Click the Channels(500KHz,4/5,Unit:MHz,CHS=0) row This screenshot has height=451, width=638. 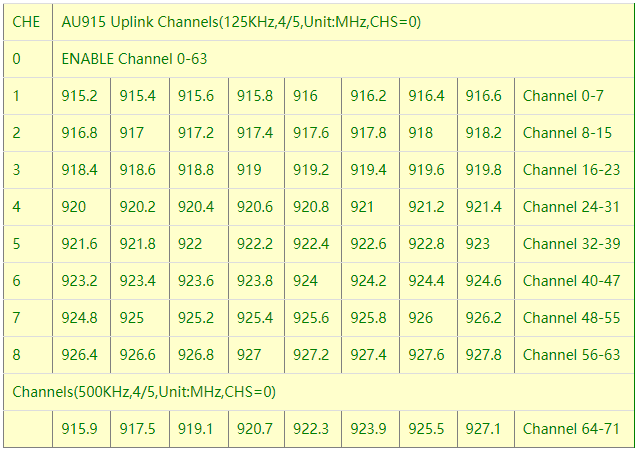[x=319, y=392]
